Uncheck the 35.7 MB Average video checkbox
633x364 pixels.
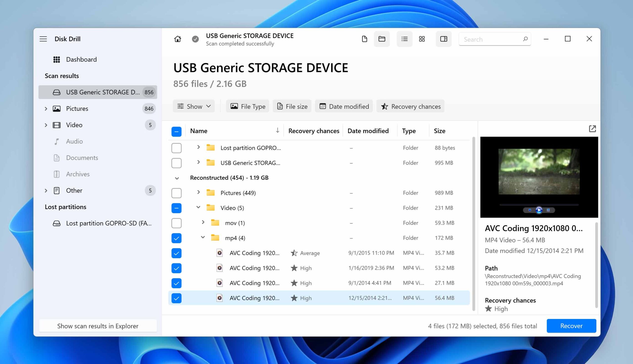tap(177, 253)
